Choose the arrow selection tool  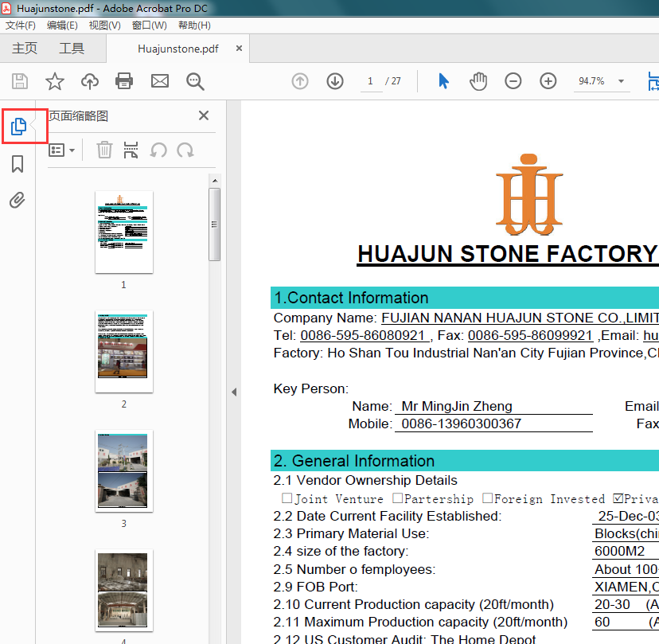443,81
